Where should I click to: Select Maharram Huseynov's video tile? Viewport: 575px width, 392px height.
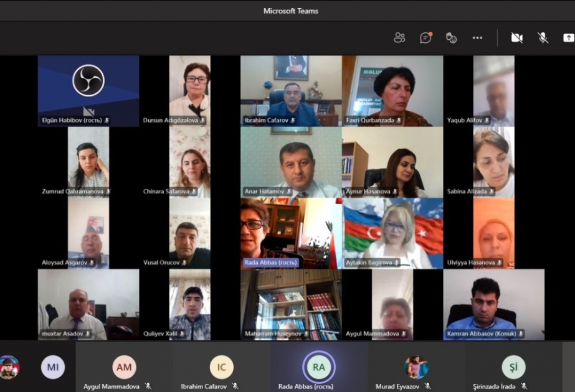click(x=291, y=305)
